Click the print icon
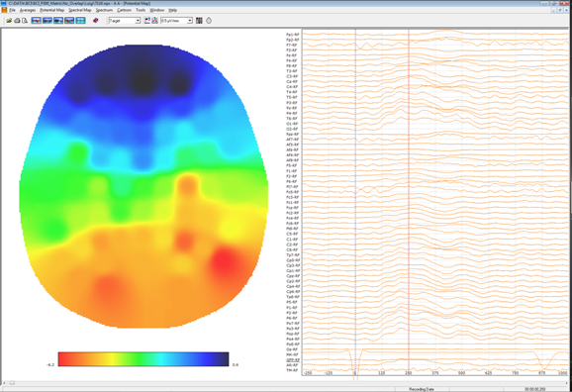The image size is (572, 392). pos(17,21)
